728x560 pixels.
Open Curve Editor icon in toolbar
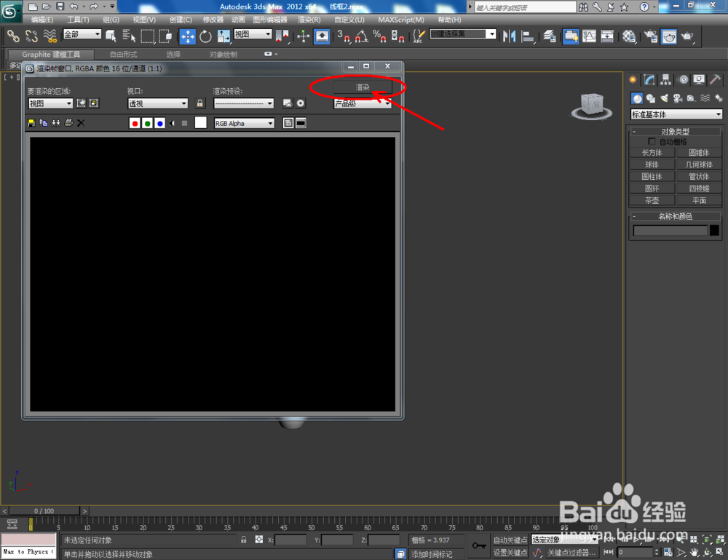tap(589, 36)
